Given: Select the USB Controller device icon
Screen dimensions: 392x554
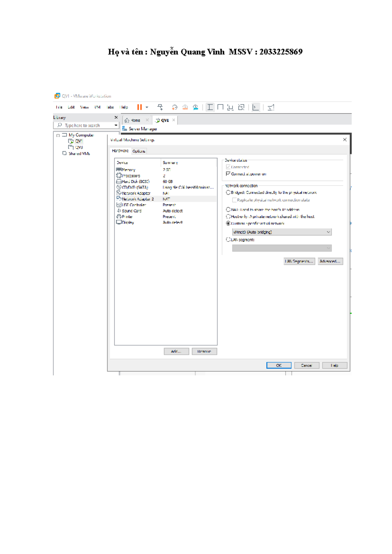Looking at the screenshot, I should click(x=119, y=205).
